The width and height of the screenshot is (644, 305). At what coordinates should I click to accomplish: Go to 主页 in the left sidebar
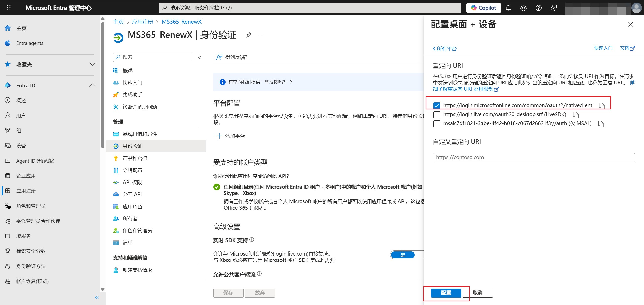click(x=21, y=28)
